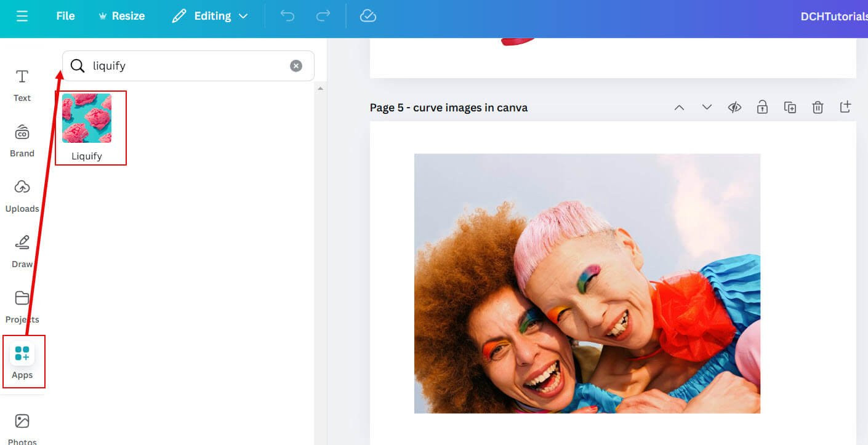Expand the Editing mode dropdown
The image size is (868, 445).
(x=210, y=16)
